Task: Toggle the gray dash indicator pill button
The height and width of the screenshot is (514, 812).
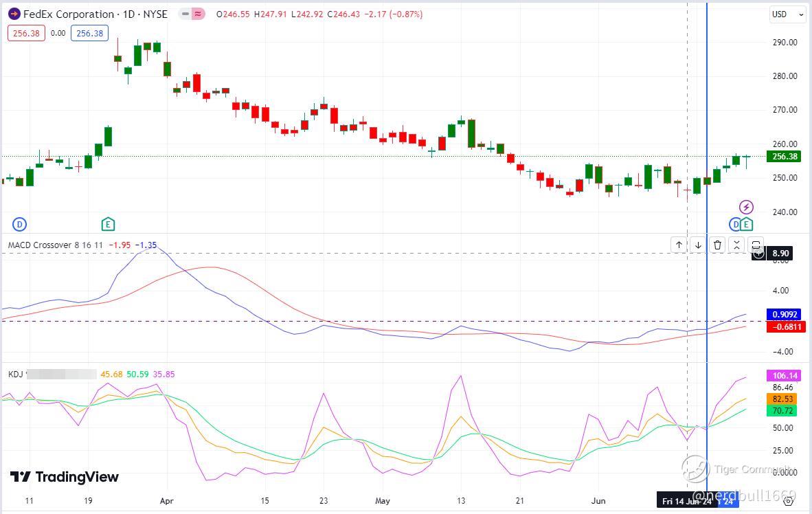Action: click(x=184, y=14)
